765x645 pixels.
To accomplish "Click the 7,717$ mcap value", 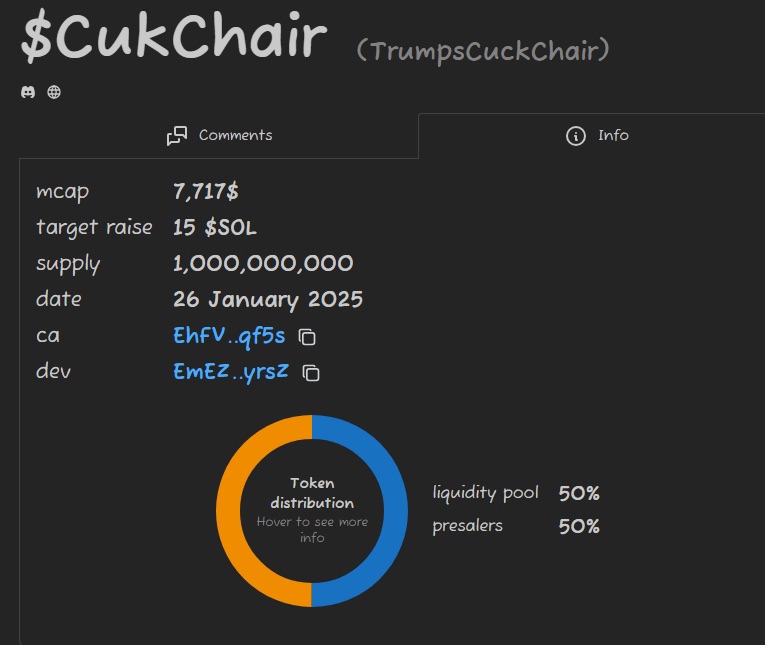I will (206, 192).
